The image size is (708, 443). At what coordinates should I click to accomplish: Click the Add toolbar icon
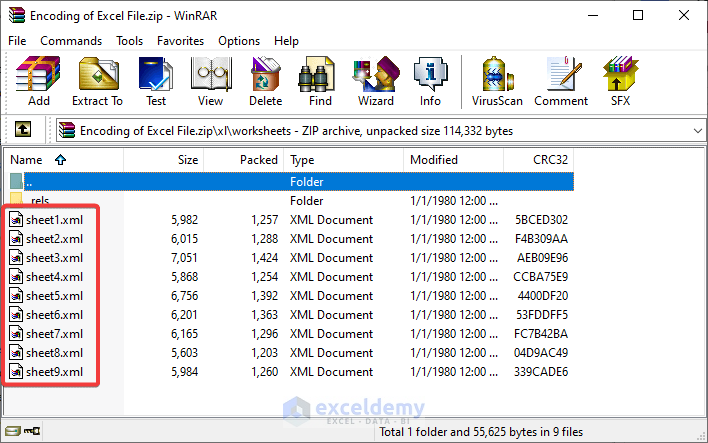point(38,74)
